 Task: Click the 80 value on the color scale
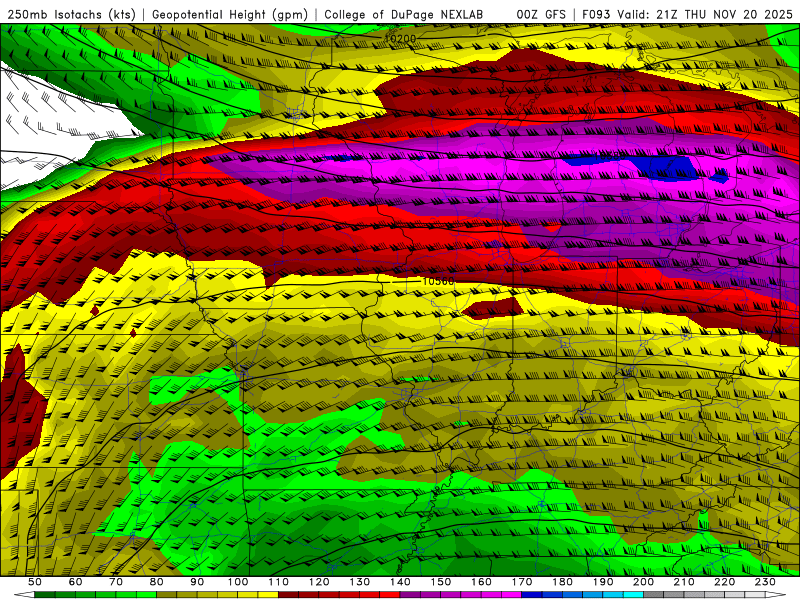coord(157,582)
